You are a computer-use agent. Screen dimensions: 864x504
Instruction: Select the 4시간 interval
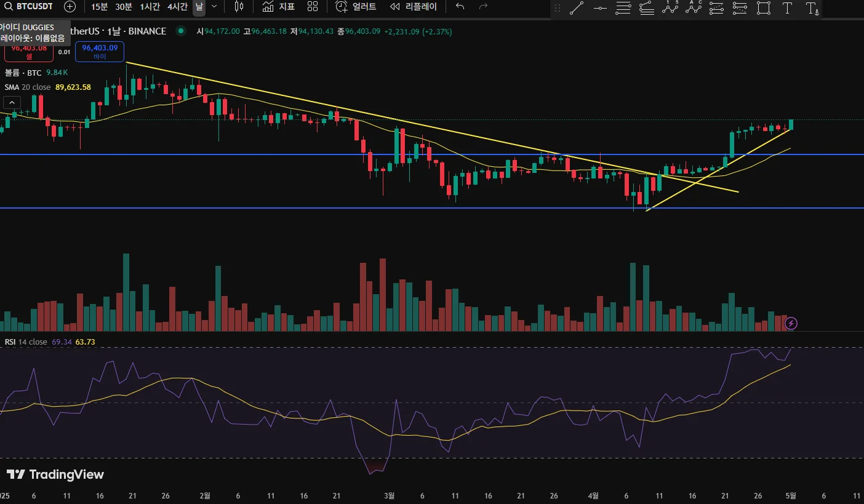(x=177, y=7)
